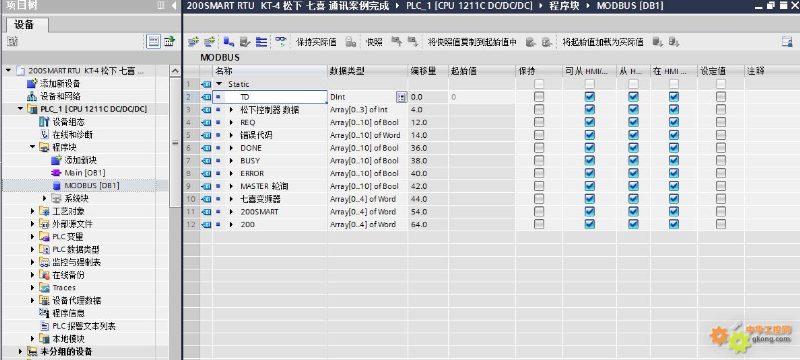The width and height of the screenshot is (800, 360).
Task: Click the icon before 在线和诊断
Action: tap(44, 135)
